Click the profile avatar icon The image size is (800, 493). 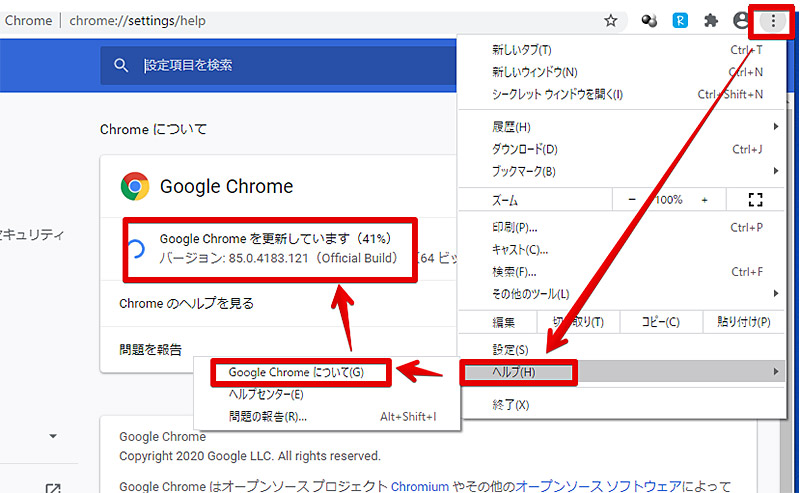[x=740, y=20]
